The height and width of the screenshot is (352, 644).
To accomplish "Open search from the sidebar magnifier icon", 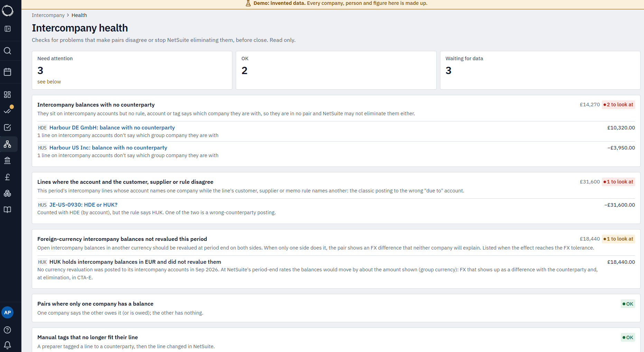I will click(8, 51).
